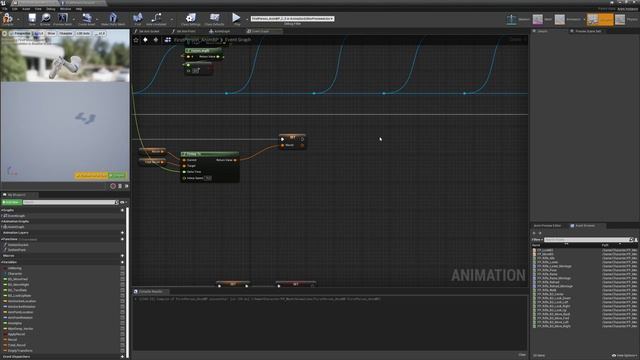Select the Blueprint editor mode button
This screenshot has width=640, height=360.
coord(600,19)
